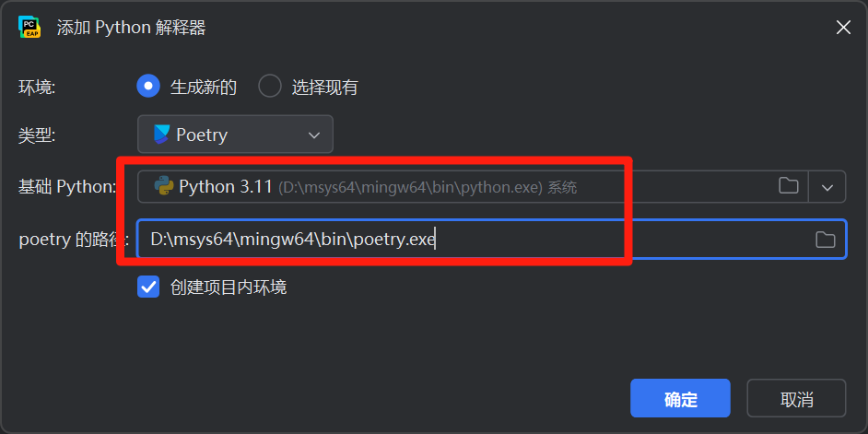Expand the chevron in the Poetry combo box

314,135
